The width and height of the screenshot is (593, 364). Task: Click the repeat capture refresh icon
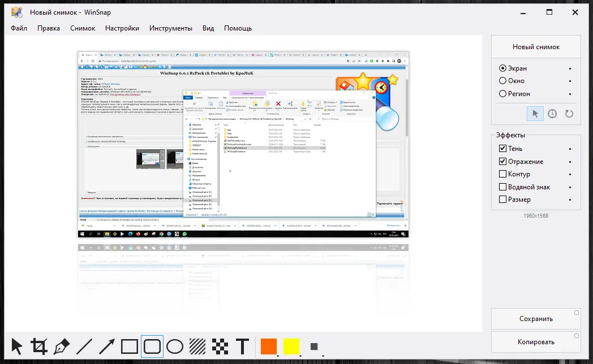tap(569, 114)
